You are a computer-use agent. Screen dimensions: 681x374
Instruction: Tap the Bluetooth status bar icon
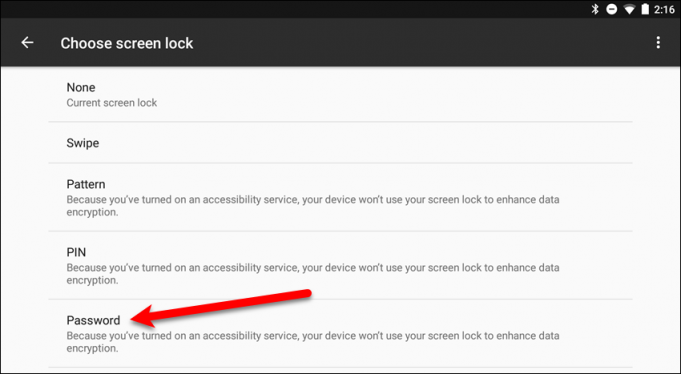(595, 9)
